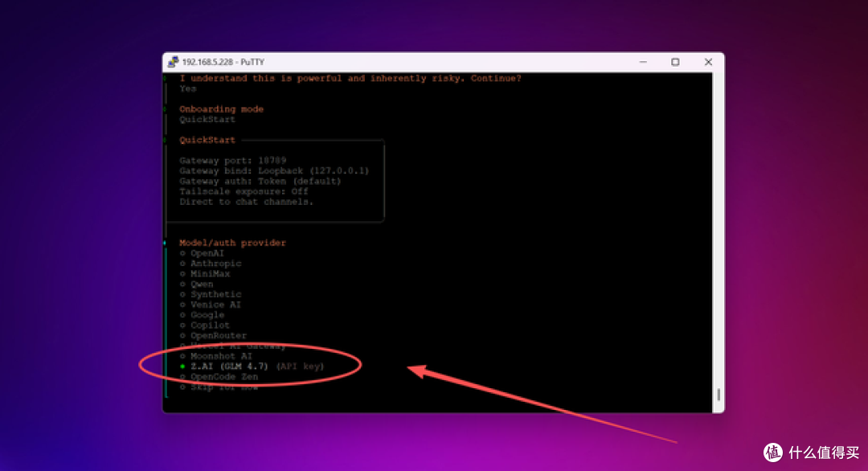Click 'Gateway bind: Loopback (127.0.0.1)' text
The height and width of the screenshot is (471, 868).
(274, 170)
